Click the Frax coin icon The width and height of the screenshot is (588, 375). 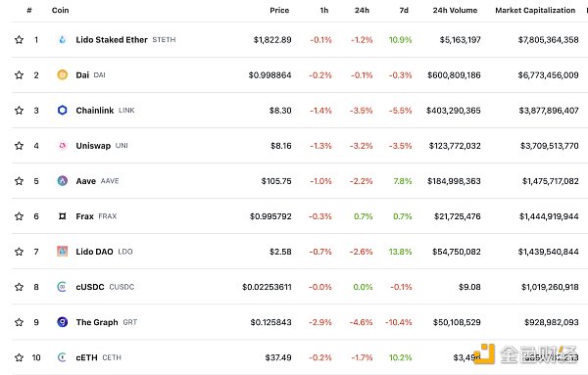point(63,216)
